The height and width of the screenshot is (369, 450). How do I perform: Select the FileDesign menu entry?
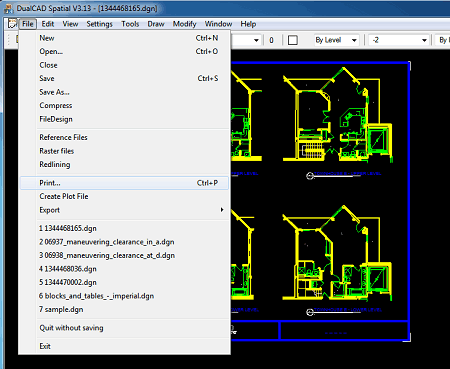[124, 119]
